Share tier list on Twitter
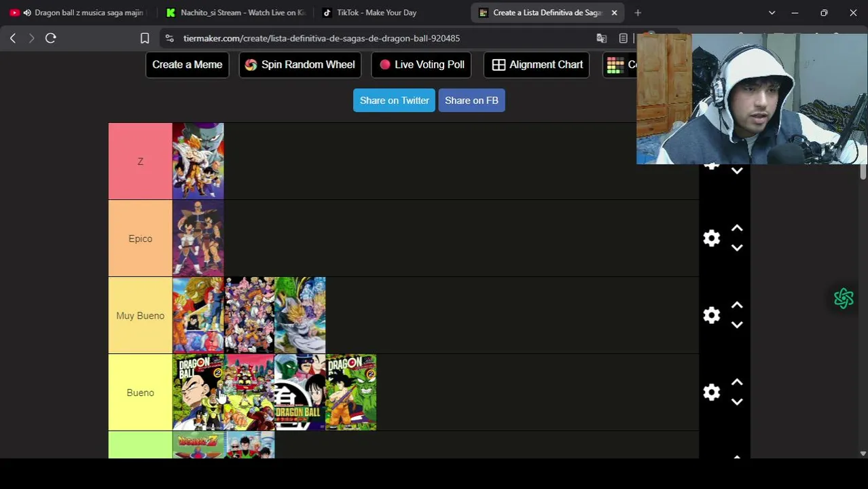 coord(394,101)
